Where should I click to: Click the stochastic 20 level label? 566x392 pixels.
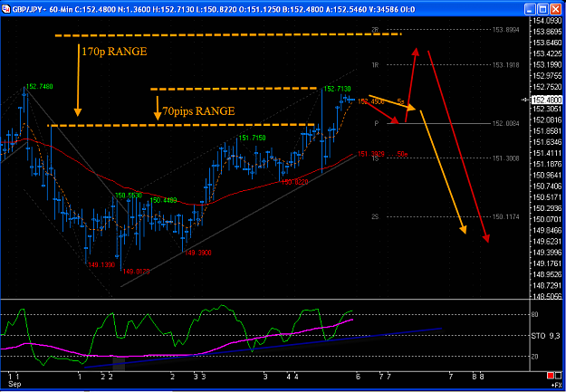[535, 357]
